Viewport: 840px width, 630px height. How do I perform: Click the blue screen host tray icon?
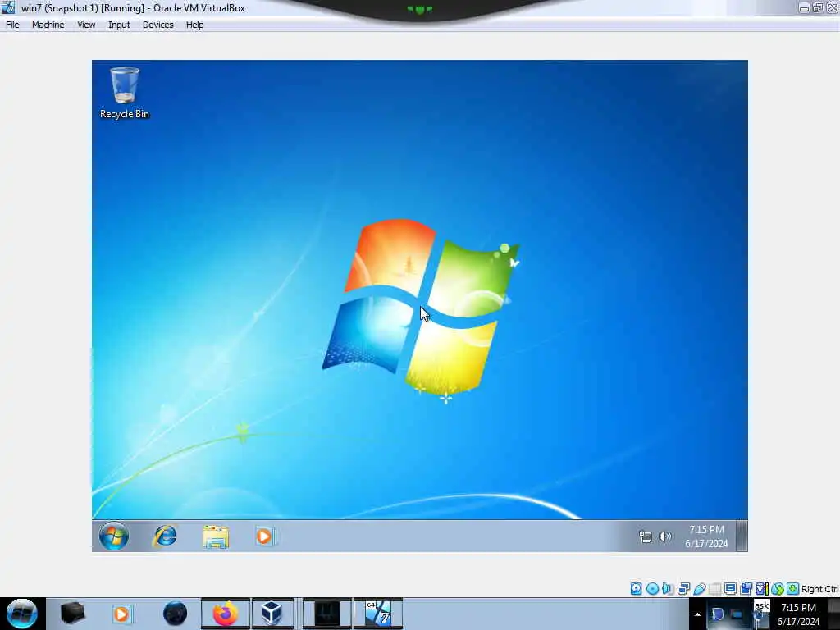737,614
